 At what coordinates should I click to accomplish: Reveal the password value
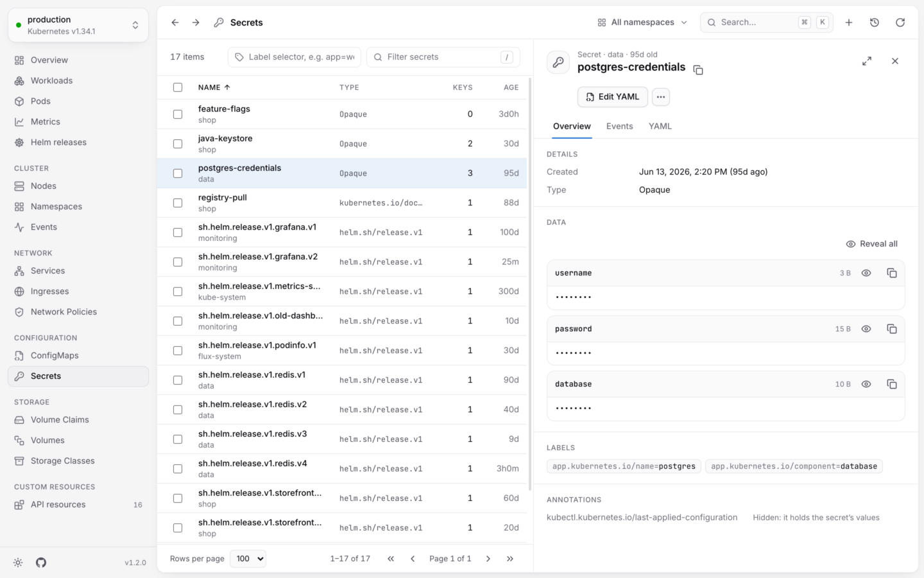(x=866, y=329)
